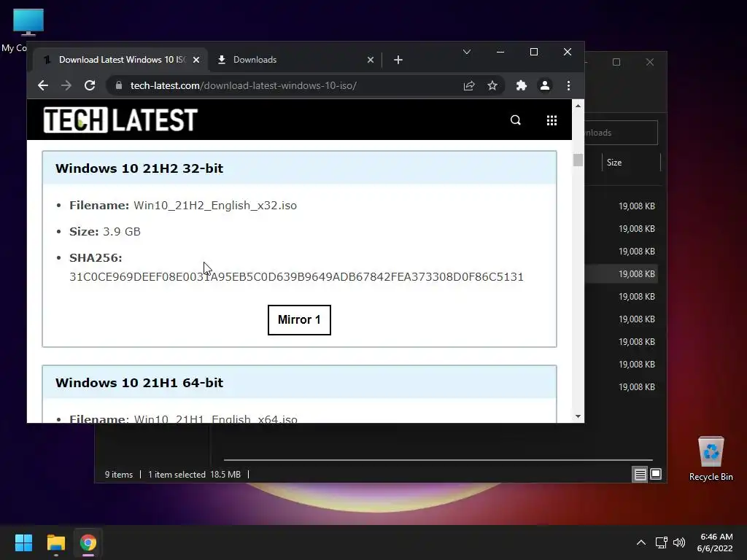
Task: Click filename Win10_21H2_English_x32.iso text
Action: click(215, 205)
